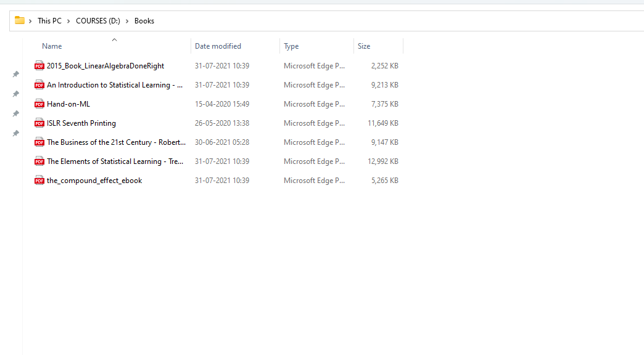Screen dimensions: 644x355
Task: Navigate to This PC in breadcrumb
Action: pos(49,21)
